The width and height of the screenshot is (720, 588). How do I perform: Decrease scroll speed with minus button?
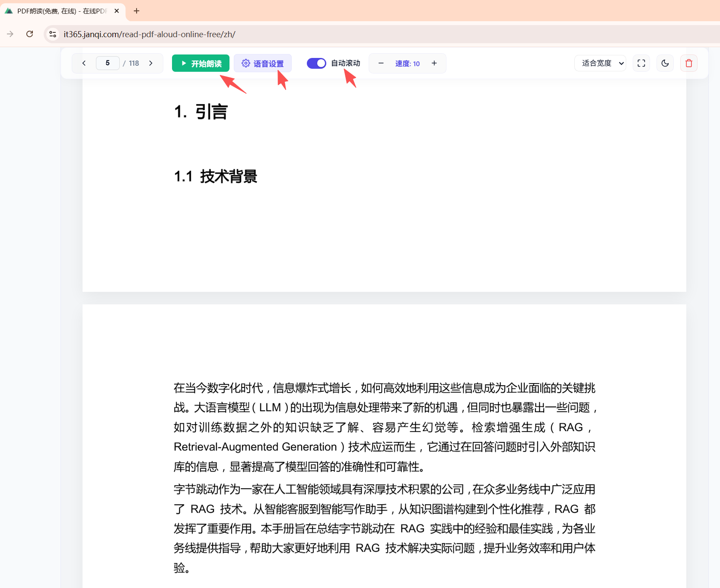[381, 63]
